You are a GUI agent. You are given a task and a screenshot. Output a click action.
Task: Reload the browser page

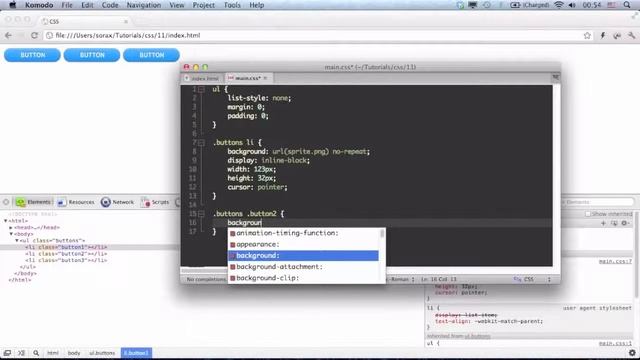[x=34, y=36]
